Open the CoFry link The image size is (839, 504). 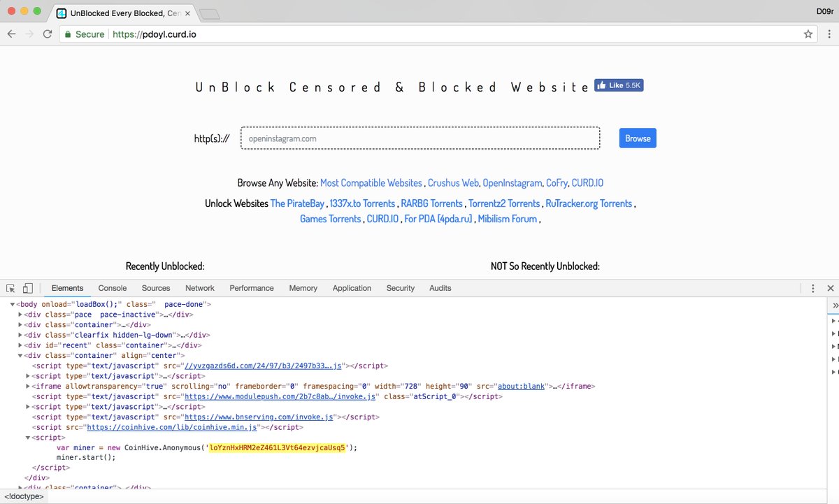pyautogui.click(x=557, y=183)
